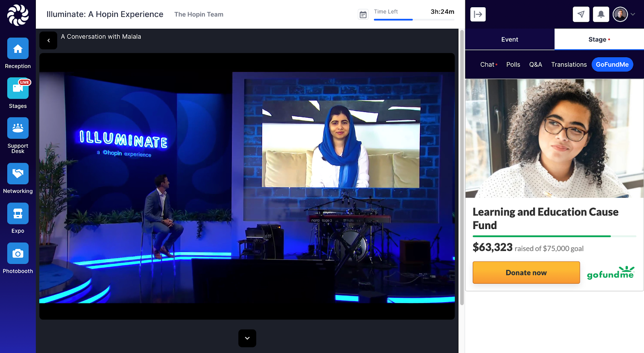The height and width of the screenshot is (353, 644).
Task: Launch the Photobooth camera icon
Action: 18,253
